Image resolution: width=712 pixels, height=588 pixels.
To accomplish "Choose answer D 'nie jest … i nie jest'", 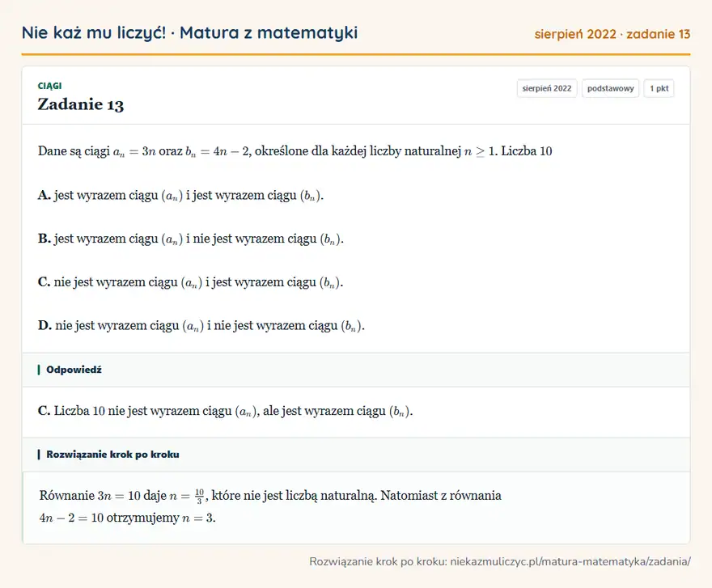I will [x=201, y=326].
